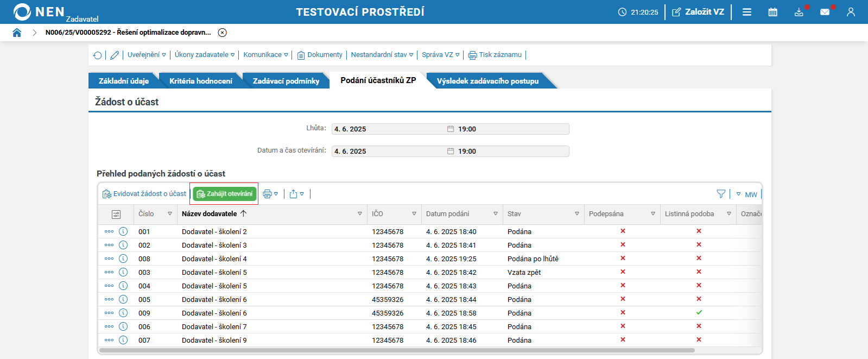Expand the Komunikace menu
The width and height of the screenshot is (868, 359).
(265, 55)
